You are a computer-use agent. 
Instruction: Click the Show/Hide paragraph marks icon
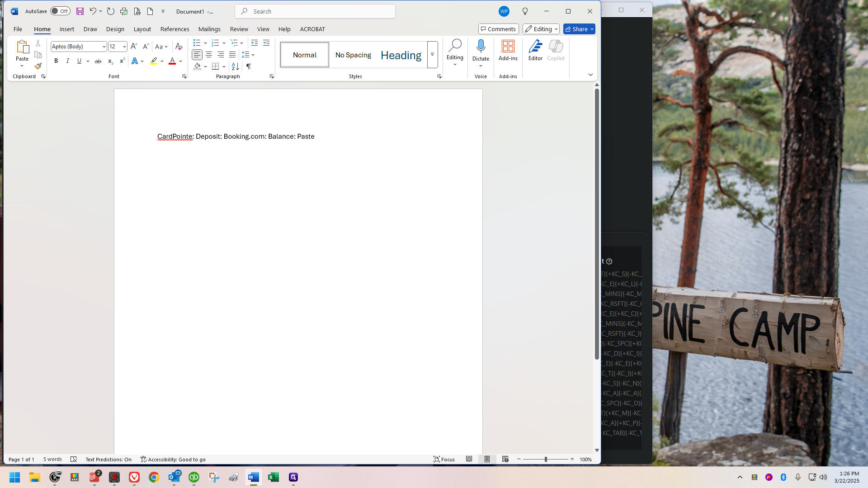point(249,66)
